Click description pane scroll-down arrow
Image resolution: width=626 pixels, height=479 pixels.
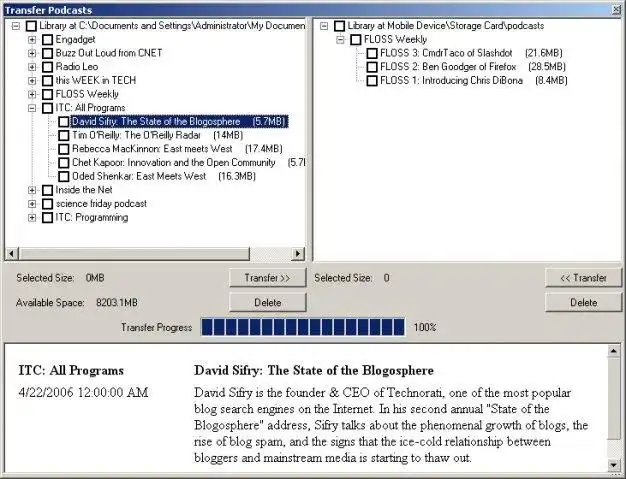coord(613,465)
